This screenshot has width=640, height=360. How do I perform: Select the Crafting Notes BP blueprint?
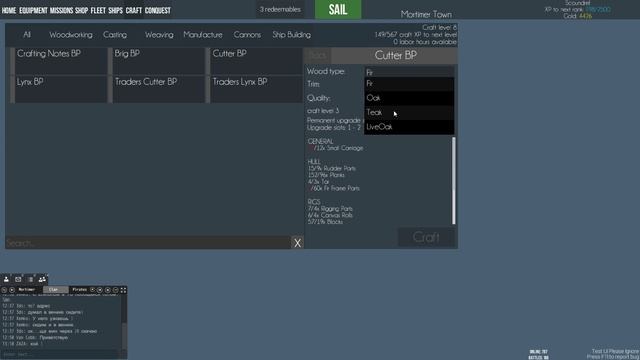tap(59, 61)
